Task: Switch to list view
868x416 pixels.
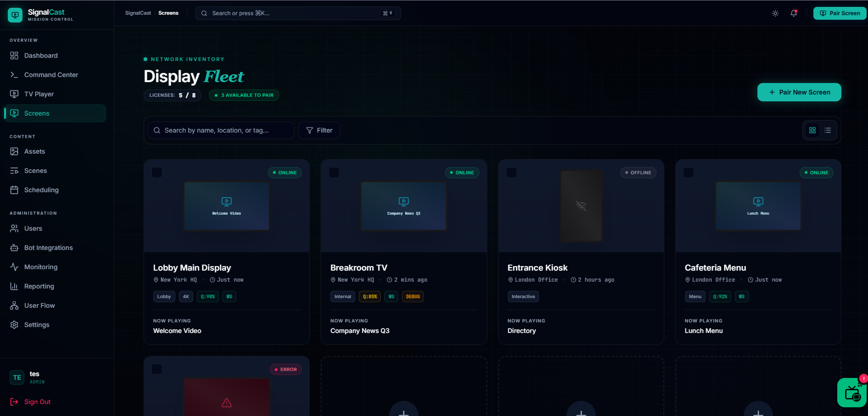Action: pyautogui.click(x=828, y=130)
